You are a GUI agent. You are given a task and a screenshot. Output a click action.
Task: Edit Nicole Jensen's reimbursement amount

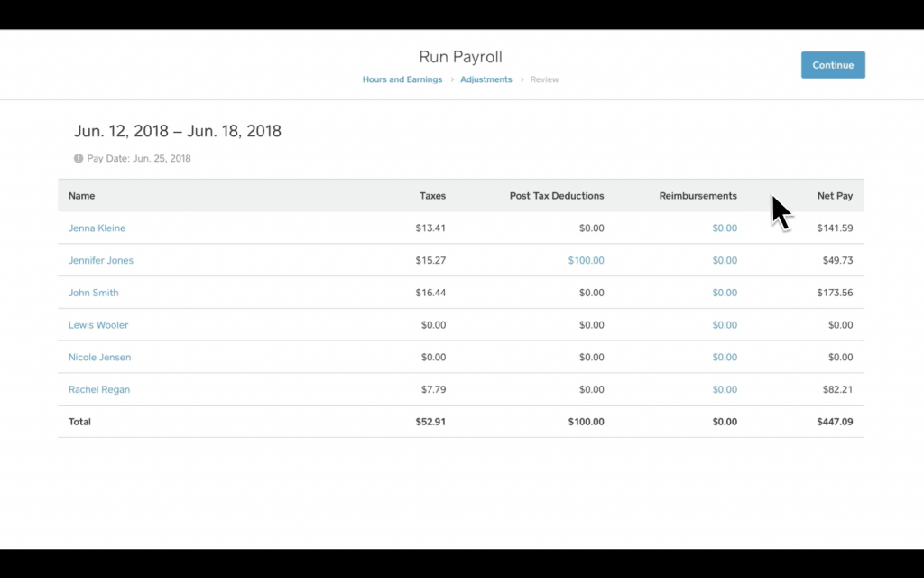point(725,357)
